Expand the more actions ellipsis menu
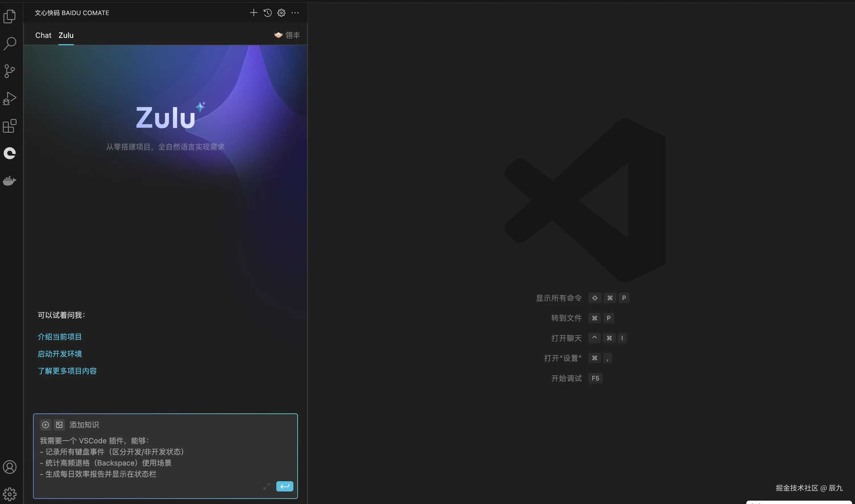 (295, 13)
